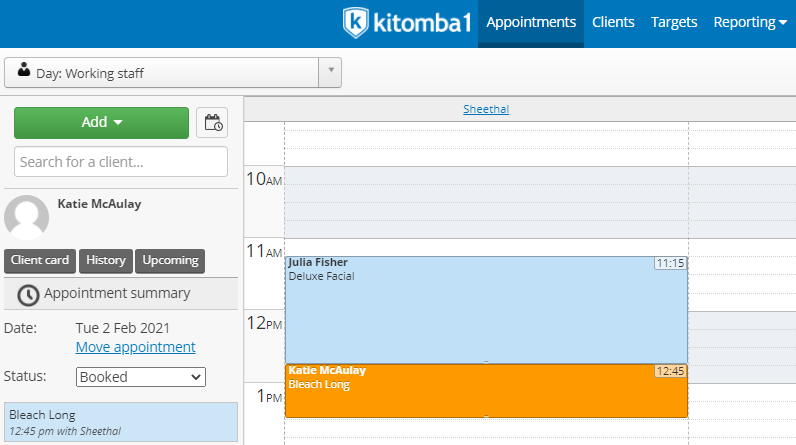The height and width of the screenshot is (445, 796).
Task: Click Katie McAulay's avatar placeholder
Action: click(26, 217)
